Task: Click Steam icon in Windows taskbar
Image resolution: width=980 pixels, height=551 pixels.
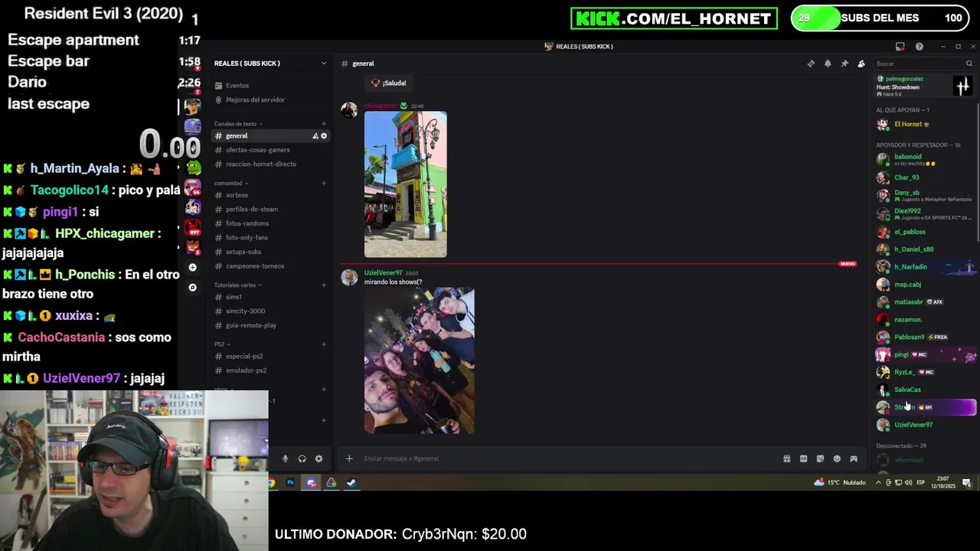Action: tap(351, 483)
